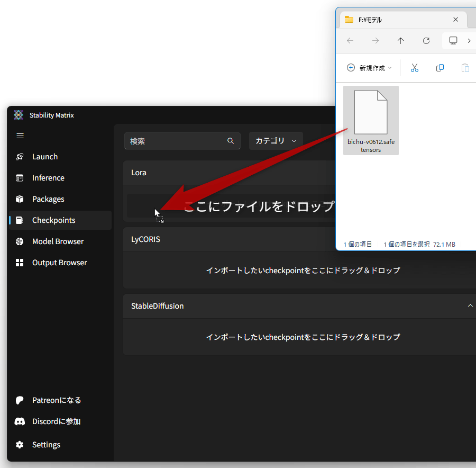Screen dimensions: 476x468
Task: Go back in the Explorer window
Action: 350,41
